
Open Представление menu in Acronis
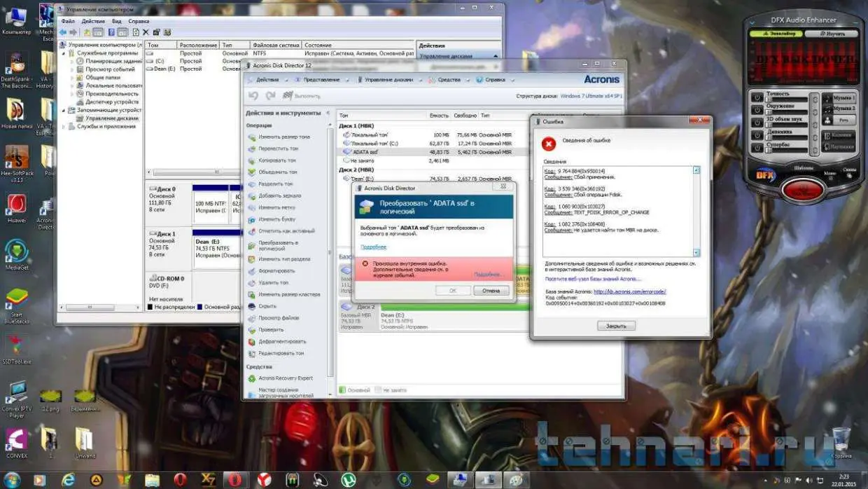click(321, 80)
